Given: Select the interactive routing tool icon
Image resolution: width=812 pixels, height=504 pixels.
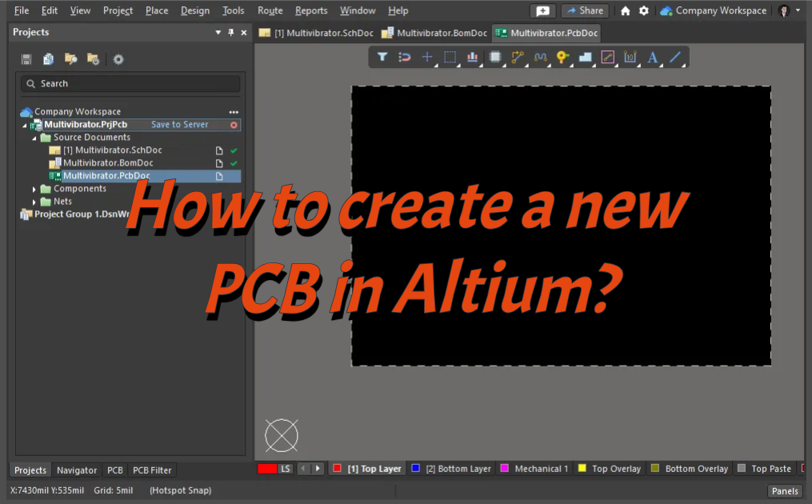Looking at the screenshot, I should [x=518, y=57].
